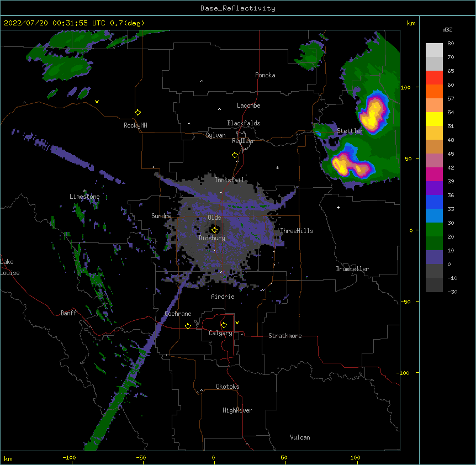Click the intense storm cell northeast of Stettler

(373, 112)
